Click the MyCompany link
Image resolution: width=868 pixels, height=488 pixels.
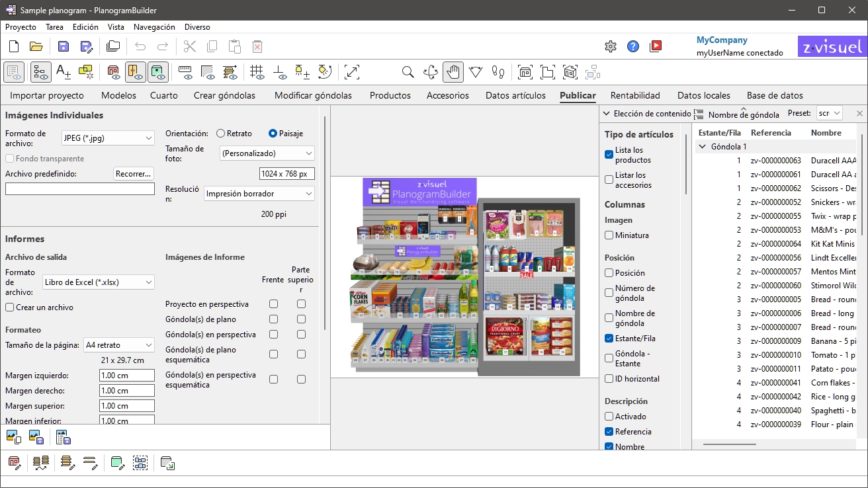[722, 40]
